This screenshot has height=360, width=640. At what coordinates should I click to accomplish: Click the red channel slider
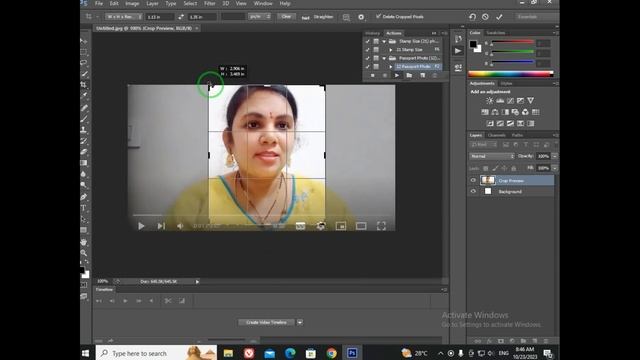pyautogui.click(x=513, y=42)
